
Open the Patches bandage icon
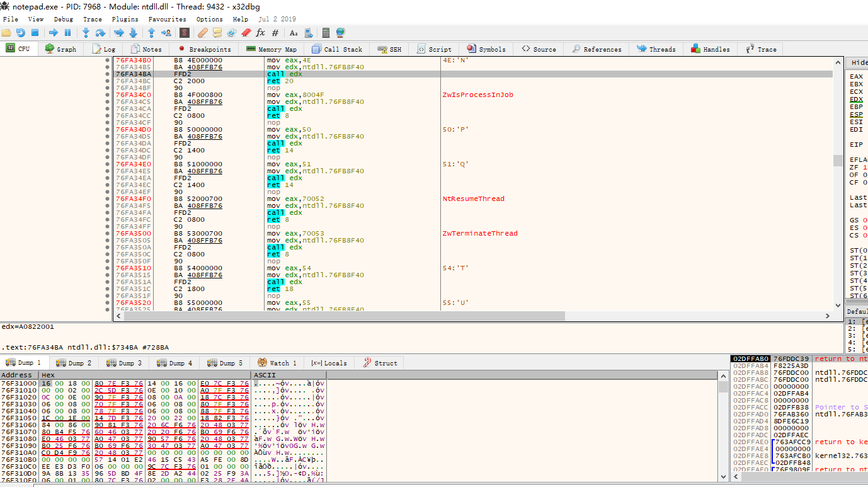click(202, 33)
